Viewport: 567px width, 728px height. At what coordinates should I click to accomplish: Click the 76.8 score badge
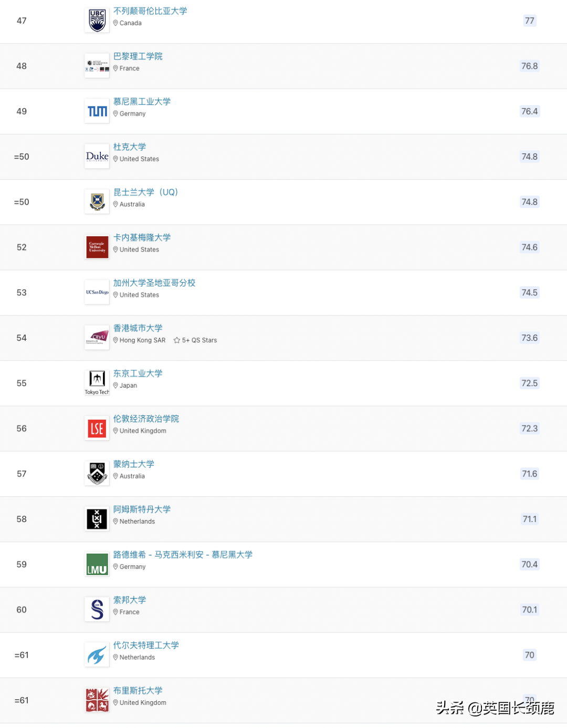[529, 66]
